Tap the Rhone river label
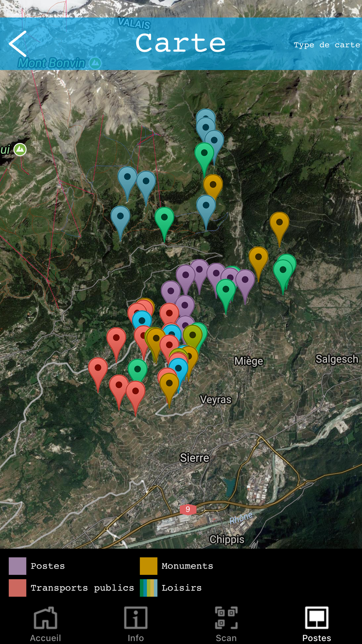Viewport: 362px width, 644px height. tap(241, 518)
